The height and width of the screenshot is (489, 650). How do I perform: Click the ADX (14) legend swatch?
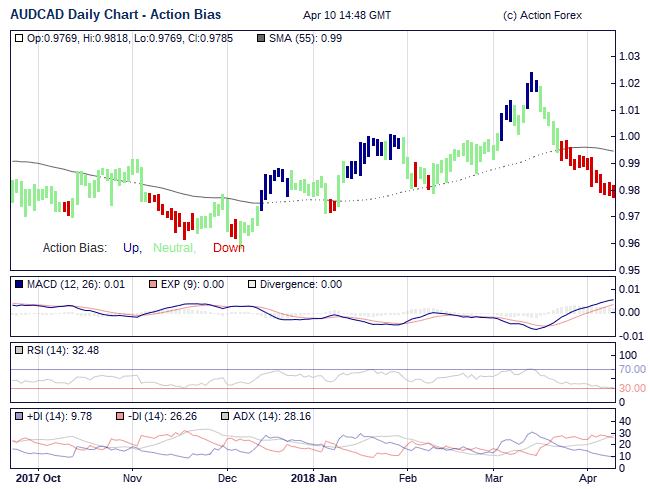(x=225, y=416)
